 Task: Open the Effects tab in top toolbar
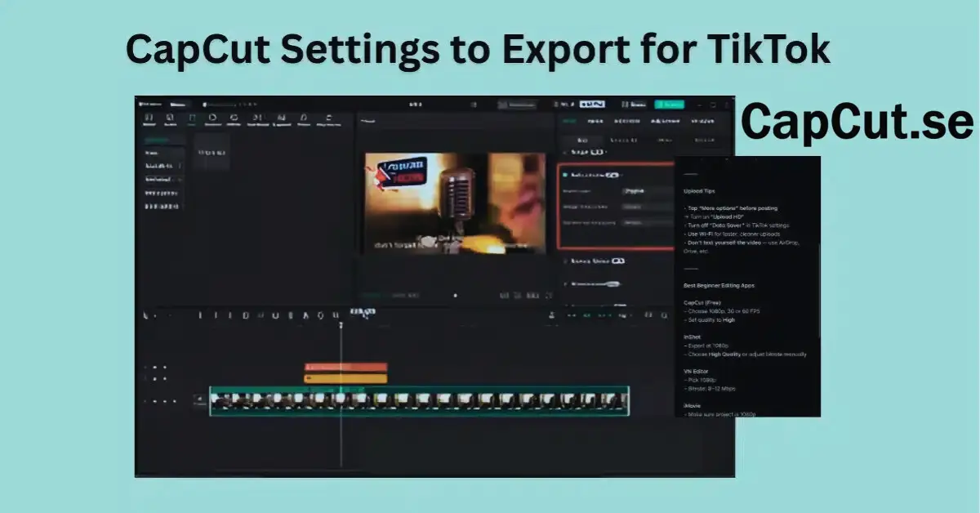(234, 120)
